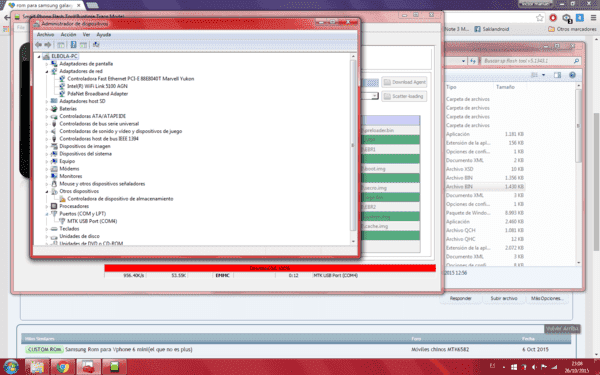Screen dimensions: 600x375
Task: Click the forward arrow in Device Manager toolbar
Action: coord(48,45)
